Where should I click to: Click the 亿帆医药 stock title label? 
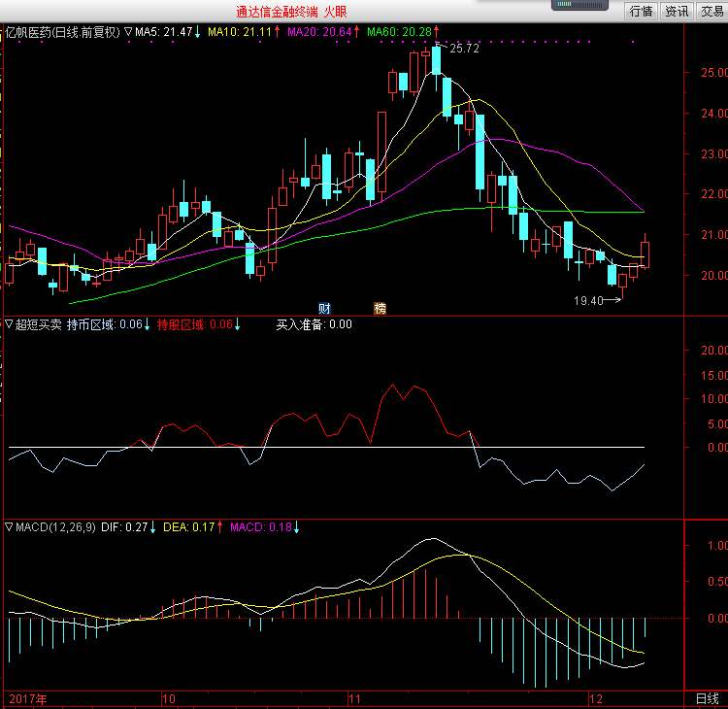tap(62, 32)
